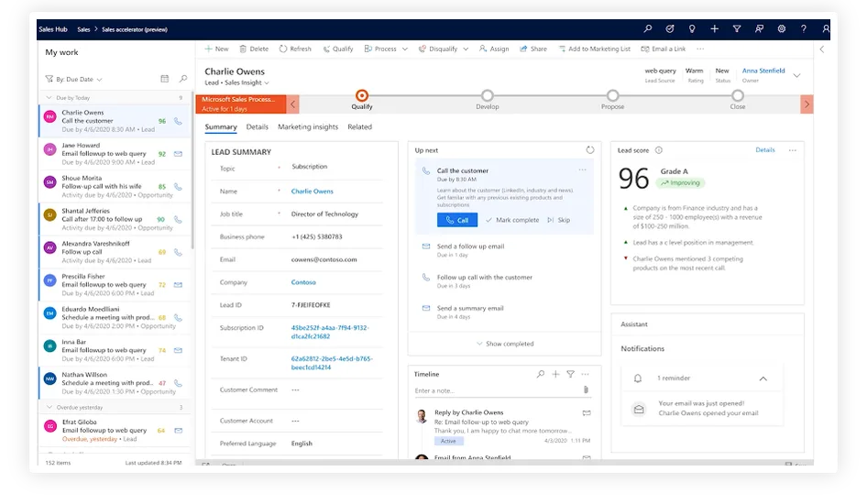Click the plus quick create icon
Viewport: 867px width, 504px height.
714,28
